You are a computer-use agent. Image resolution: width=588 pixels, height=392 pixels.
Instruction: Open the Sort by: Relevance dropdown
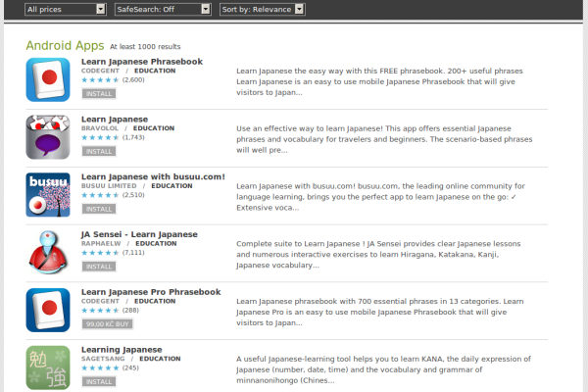click(262, 9)
